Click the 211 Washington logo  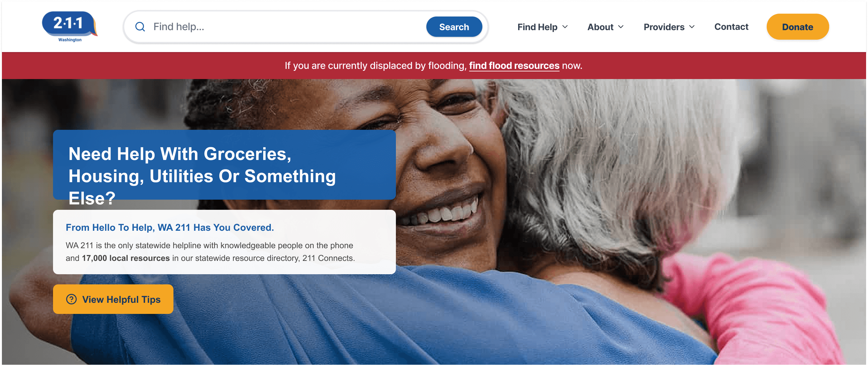(x=70, y=27)
